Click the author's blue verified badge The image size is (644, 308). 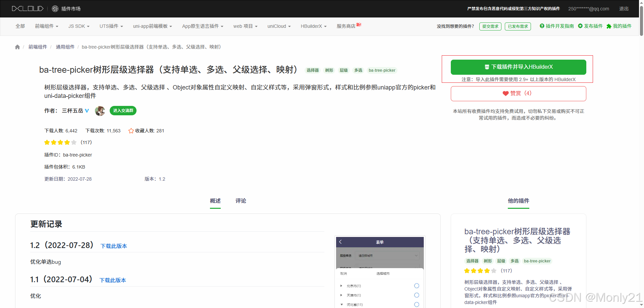click(87, 111)
